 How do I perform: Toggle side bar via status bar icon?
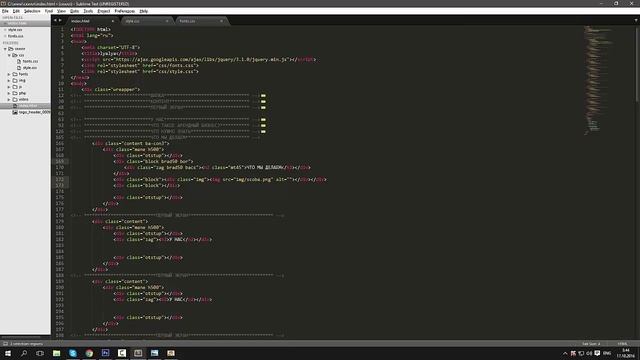[x=5, y=344]
